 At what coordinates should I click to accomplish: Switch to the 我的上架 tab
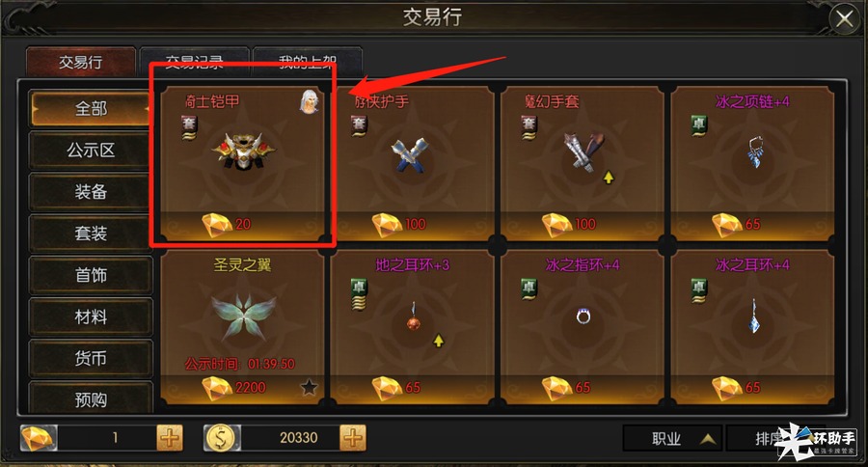[308, 61]
